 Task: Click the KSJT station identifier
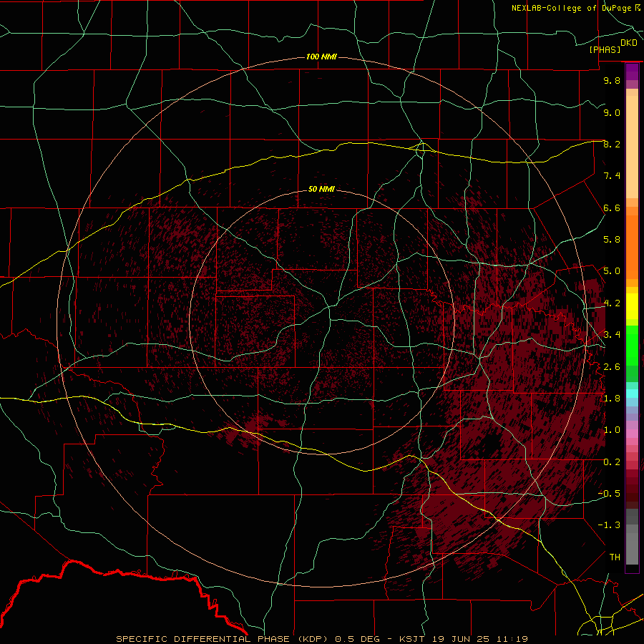[x=411, y=639]
